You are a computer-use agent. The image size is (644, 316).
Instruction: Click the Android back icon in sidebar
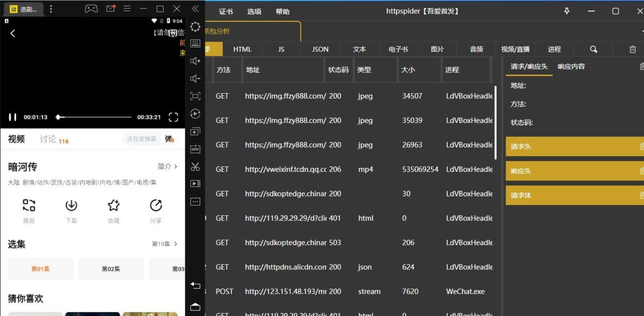point(195,285)
